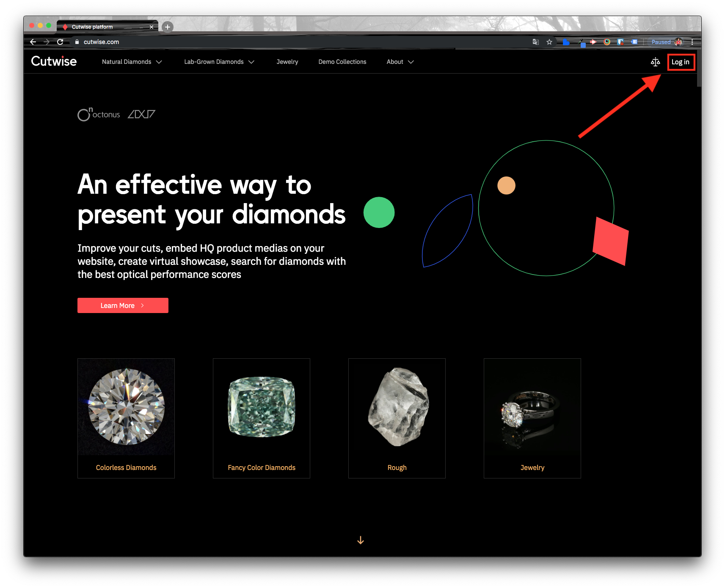Click the blue blob extension icon
The image size is (725, 588).
coord(566,42)
